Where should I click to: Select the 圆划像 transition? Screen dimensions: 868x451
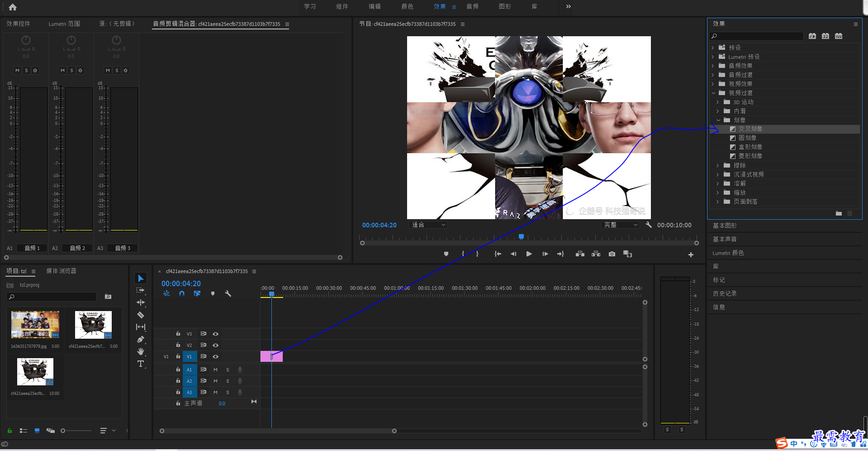click(x=747, y=138)
